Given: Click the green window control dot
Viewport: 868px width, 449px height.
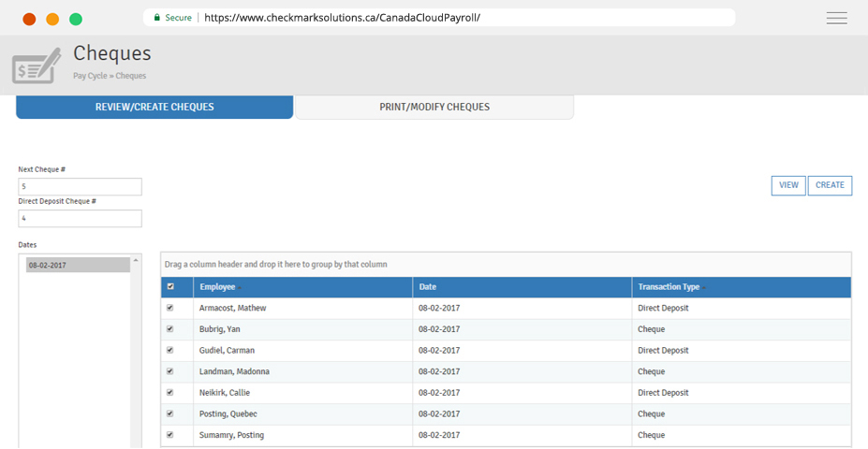Looking at the screenshot, I should tap(76, 19).
